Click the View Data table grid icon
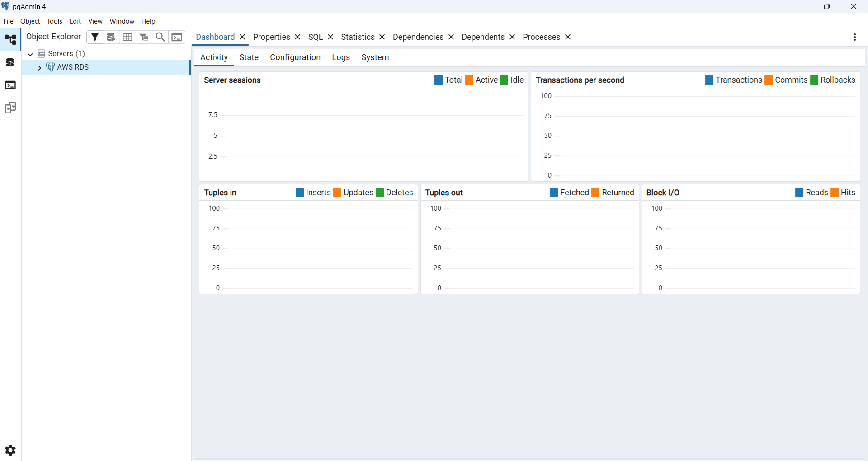The height and width of the screenshot is (461, 868). coord(127,37)
